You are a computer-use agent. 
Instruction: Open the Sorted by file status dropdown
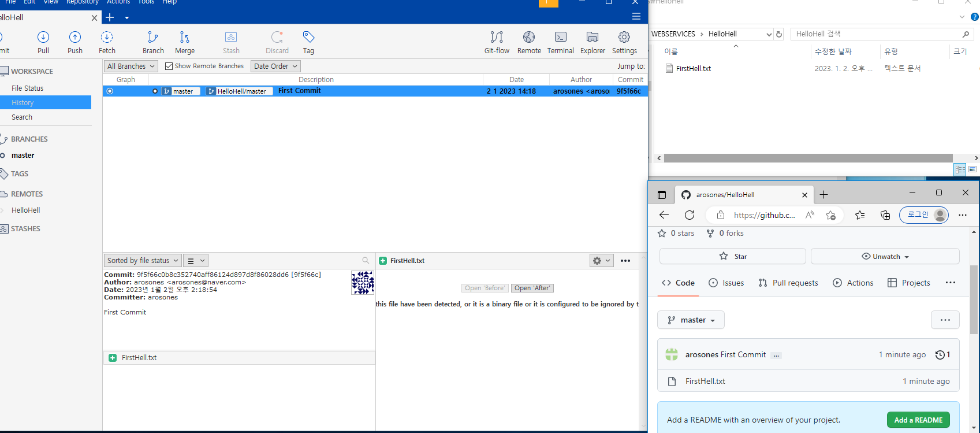tap(143, 261)
